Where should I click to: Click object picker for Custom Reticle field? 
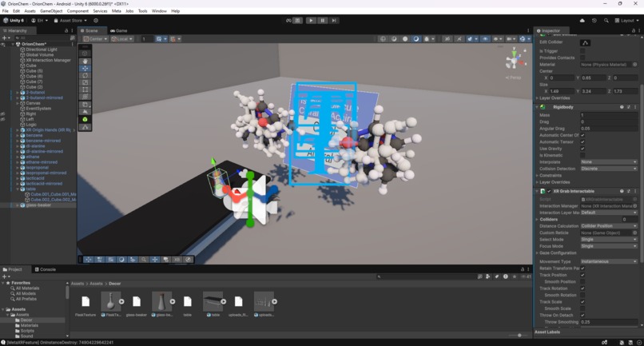pyautogui.click(x=634, y=233)
